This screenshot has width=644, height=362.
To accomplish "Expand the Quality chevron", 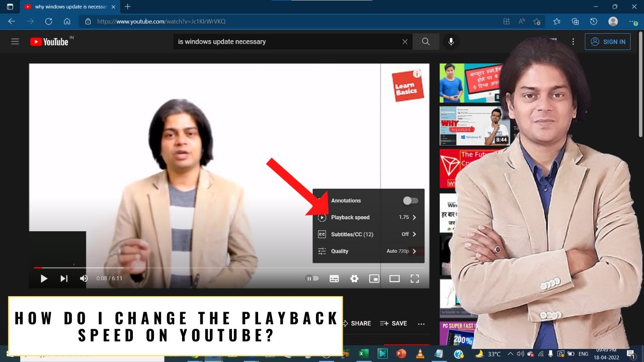I will (x=415, y=251).
